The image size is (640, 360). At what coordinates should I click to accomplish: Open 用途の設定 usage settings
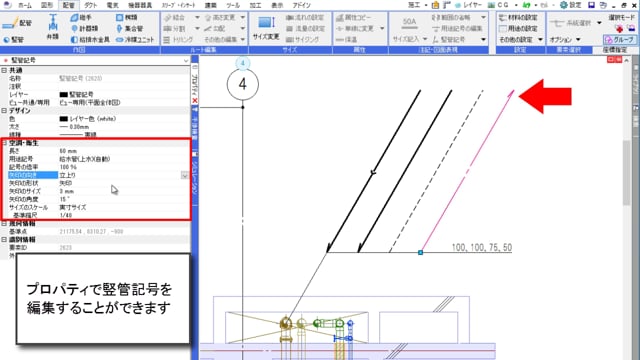coord(518,29)
